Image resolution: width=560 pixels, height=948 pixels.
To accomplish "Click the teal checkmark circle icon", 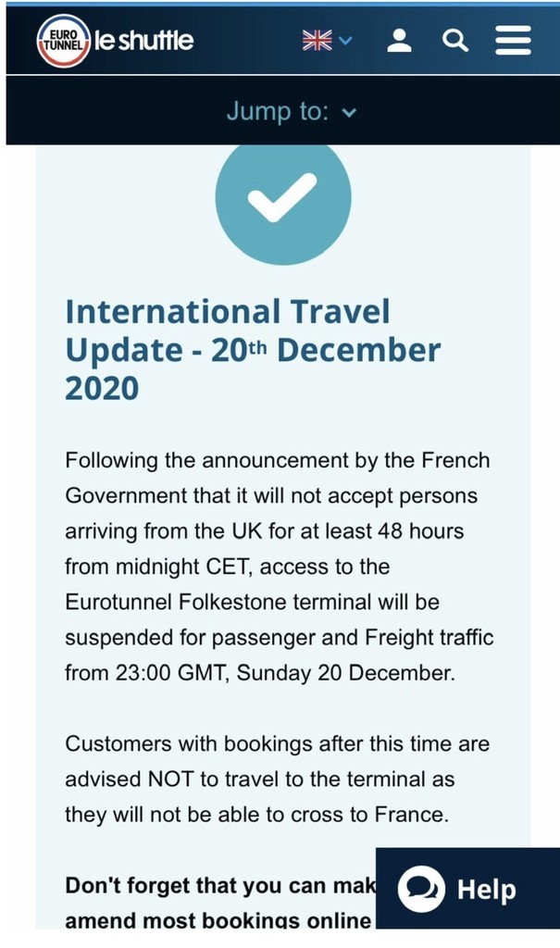I will [x=283, y=198].
